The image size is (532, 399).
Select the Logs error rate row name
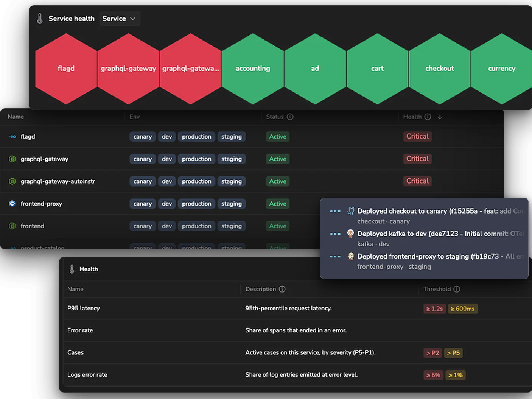tap(87, 375)
